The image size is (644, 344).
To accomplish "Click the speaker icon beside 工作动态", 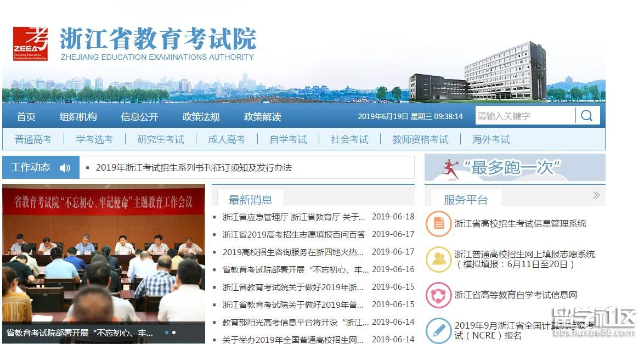I will click(65, 168).
